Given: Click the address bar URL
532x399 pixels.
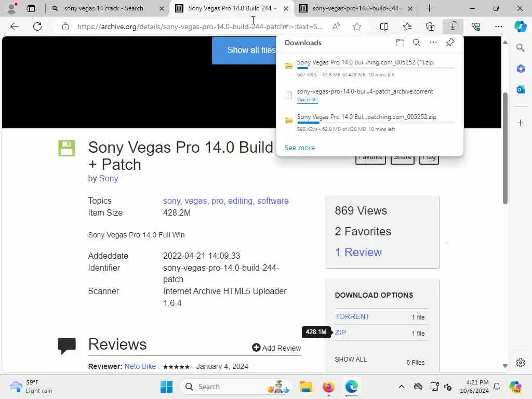Looking at the screenshot, I should click(199, 26).
